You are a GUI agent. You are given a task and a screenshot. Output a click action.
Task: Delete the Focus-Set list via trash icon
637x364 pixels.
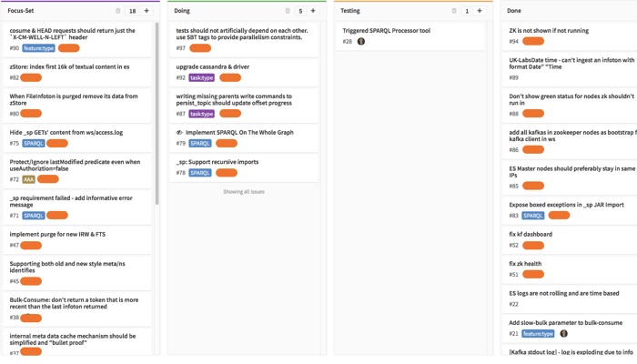pos(118,11)
